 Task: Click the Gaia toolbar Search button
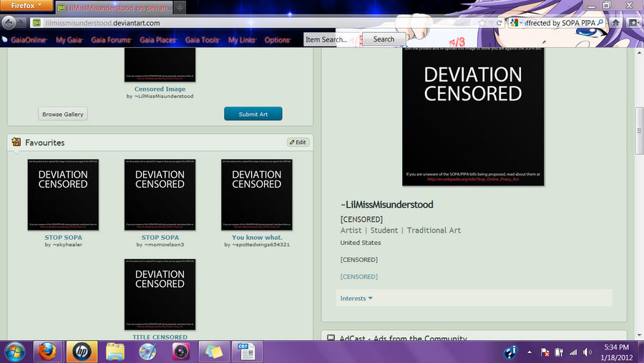(x=384, y=39)
